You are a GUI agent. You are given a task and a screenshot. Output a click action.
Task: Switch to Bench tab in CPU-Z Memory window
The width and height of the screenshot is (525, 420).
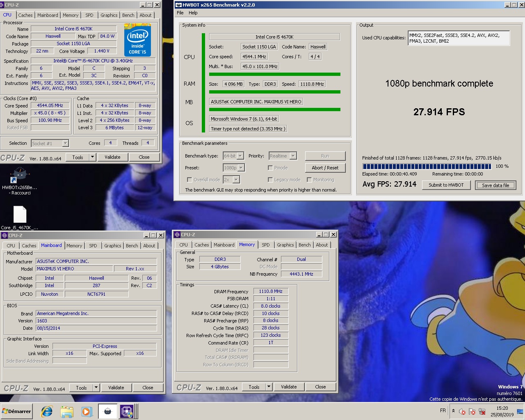304,245
